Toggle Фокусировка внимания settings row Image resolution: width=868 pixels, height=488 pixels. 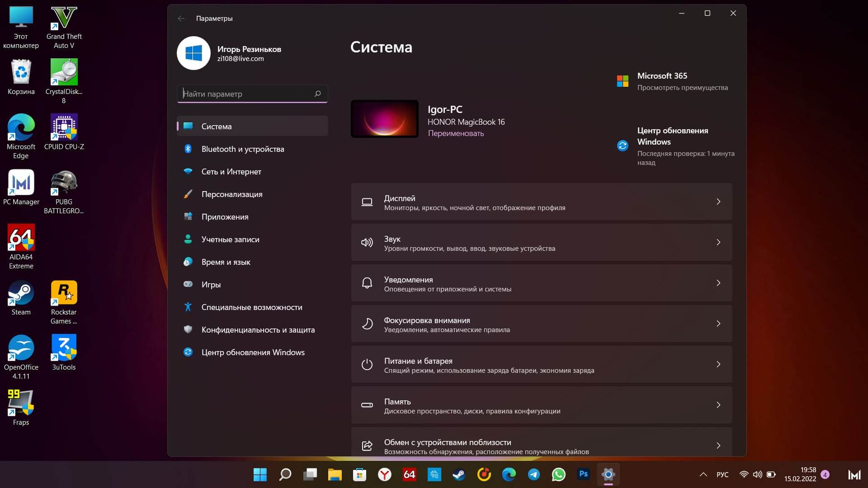point(541,324)
